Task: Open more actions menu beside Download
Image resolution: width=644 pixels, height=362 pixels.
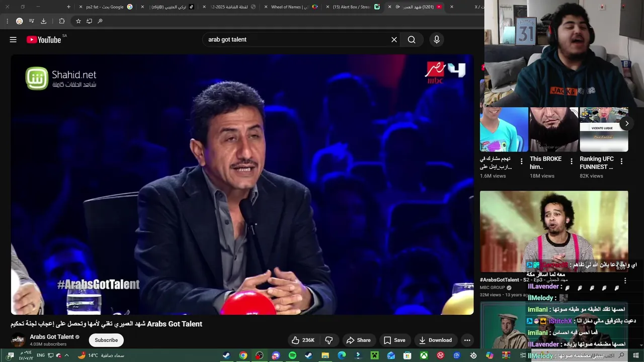Action: [x=467, y=340]
